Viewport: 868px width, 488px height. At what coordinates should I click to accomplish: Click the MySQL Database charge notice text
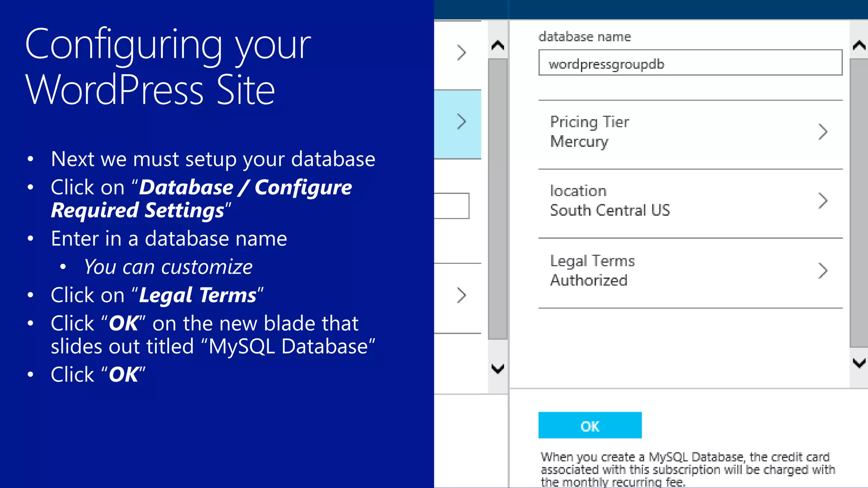tap(687, 469)
